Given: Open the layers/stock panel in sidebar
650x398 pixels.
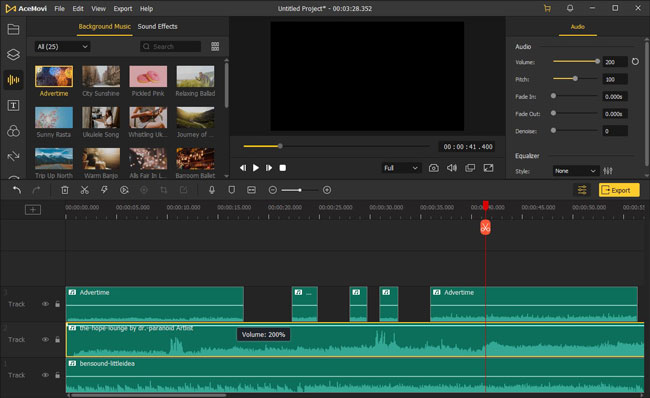Looking at the screenshot, I should coord(13,54).
